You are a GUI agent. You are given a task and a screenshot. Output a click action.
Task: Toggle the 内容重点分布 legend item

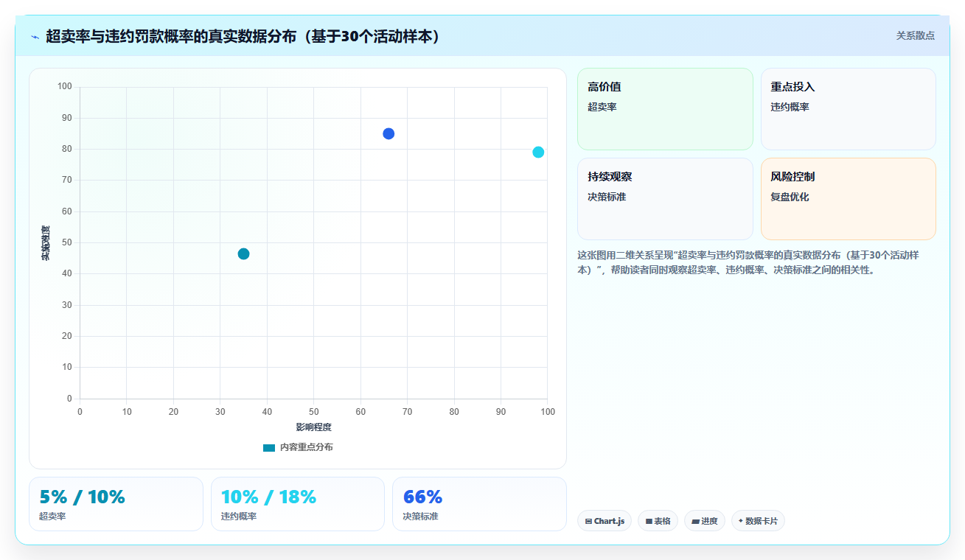coord(298,447)
